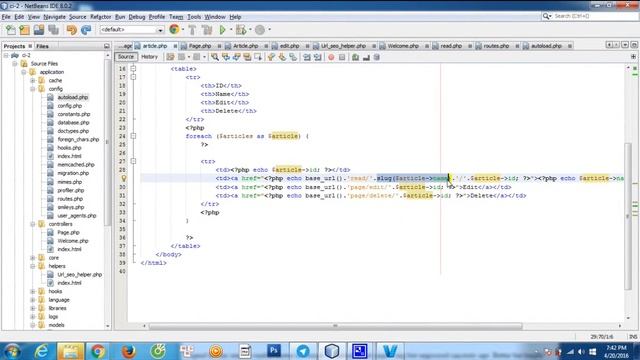Click the Chrome browser run icon
This screenshot has width=640, height=360.
click(174, 29)
